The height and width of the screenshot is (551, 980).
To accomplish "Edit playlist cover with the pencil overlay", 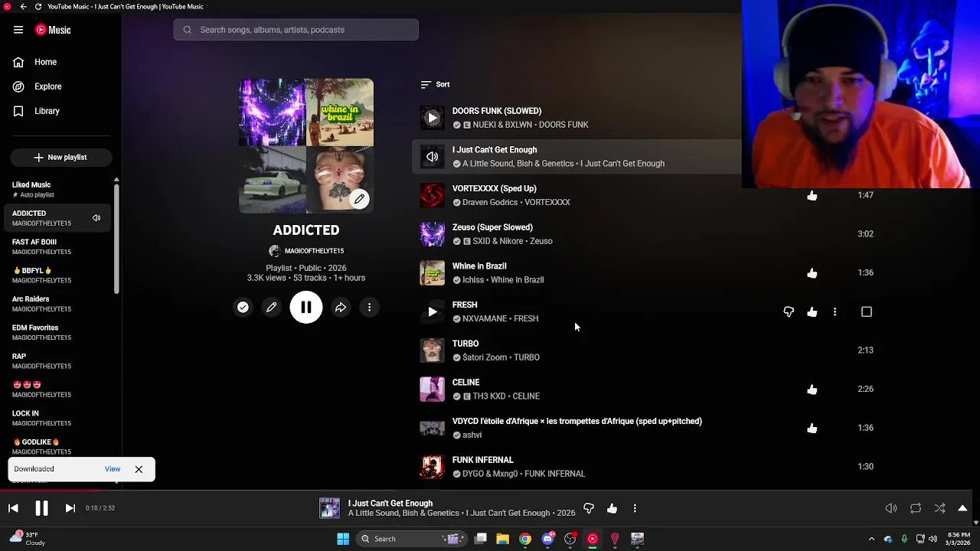I will (x=359, y=199).
